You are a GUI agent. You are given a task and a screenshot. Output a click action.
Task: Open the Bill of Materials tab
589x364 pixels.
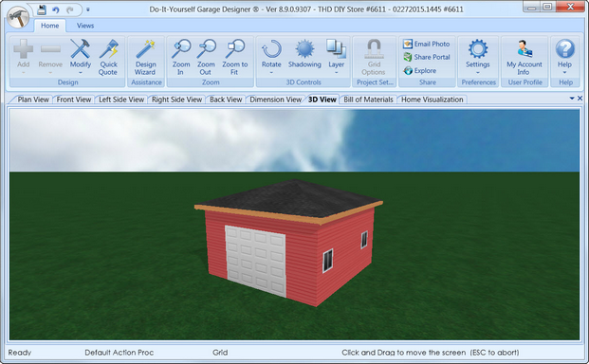point(368,100)
